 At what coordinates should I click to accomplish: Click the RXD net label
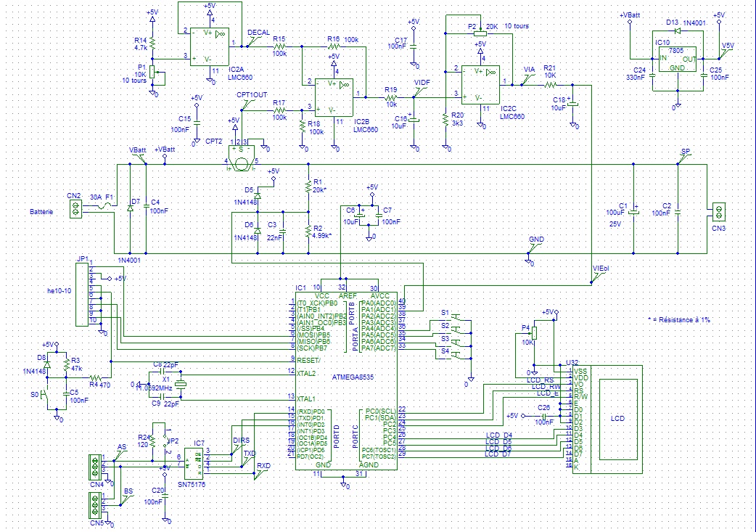(264, 466)
